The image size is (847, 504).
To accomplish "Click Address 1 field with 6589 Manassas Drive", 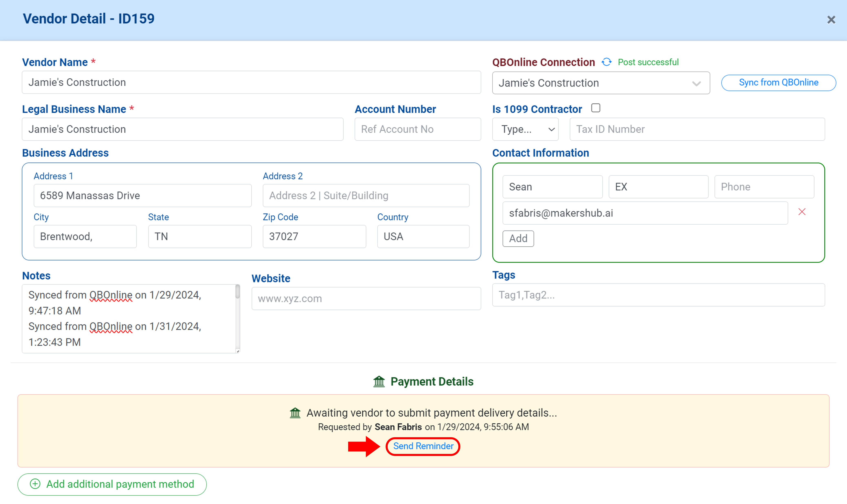I will click(142, 196).
